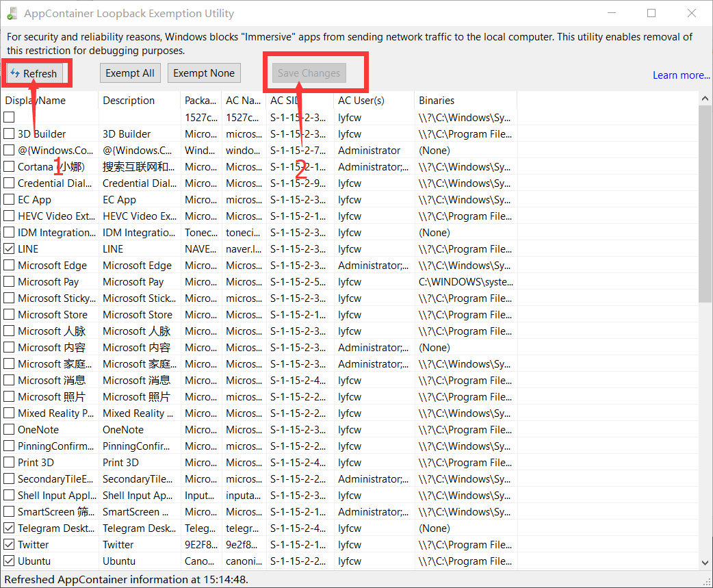This screenshot has height=588, width=713.
Task: Click Microsoft 人脉 display name
Action: pyautogui.click(x=51, y=331)
